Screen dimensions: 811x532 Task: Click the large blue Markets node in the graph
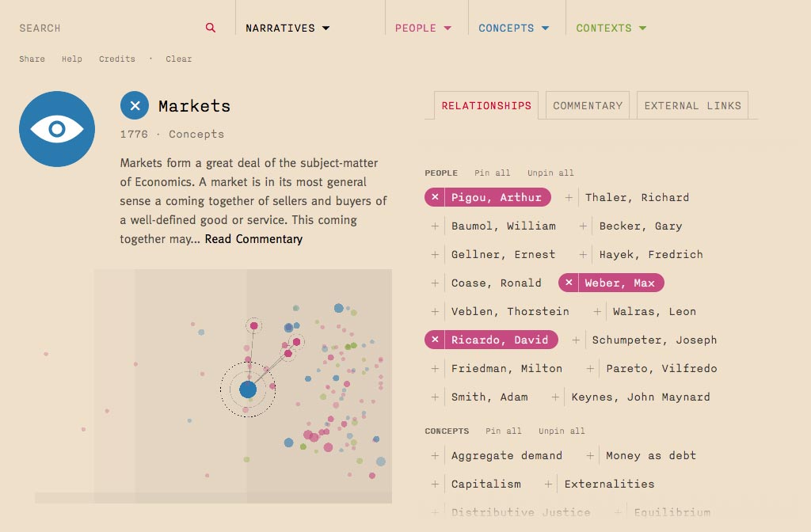(248, 389)
